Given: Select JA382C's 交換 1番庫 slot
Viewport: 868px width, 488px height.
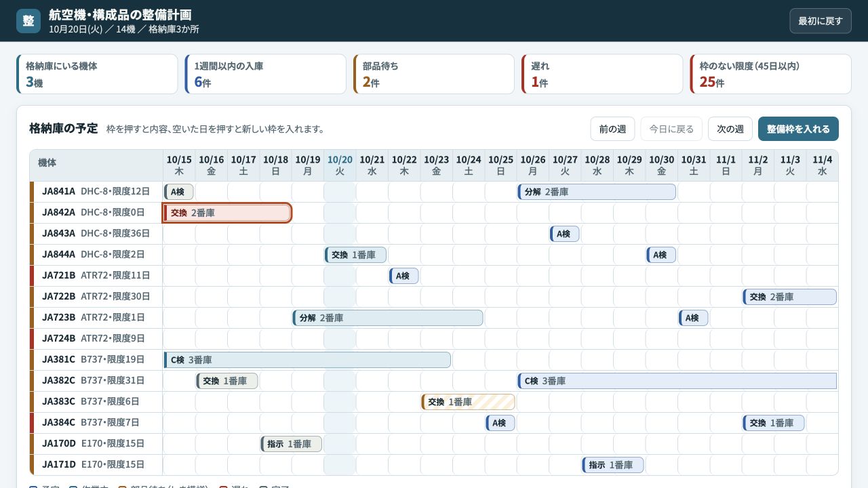Looking at the screenshot, I should pyautogui.click(x=227, y=381).
